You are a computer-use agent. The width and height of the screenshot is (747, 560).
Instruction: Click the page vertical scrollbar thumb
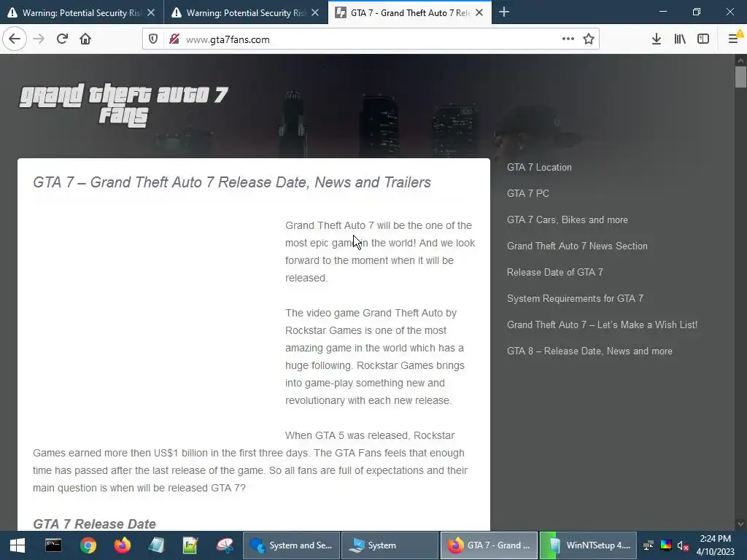point(740,77)
